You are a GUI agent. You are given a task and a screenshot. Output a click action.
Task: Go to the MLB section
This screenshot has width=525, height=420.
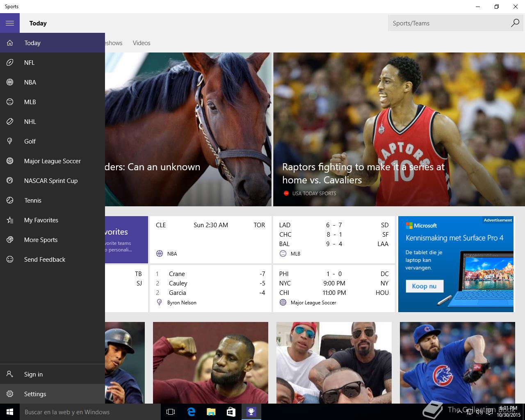(52, 102)
